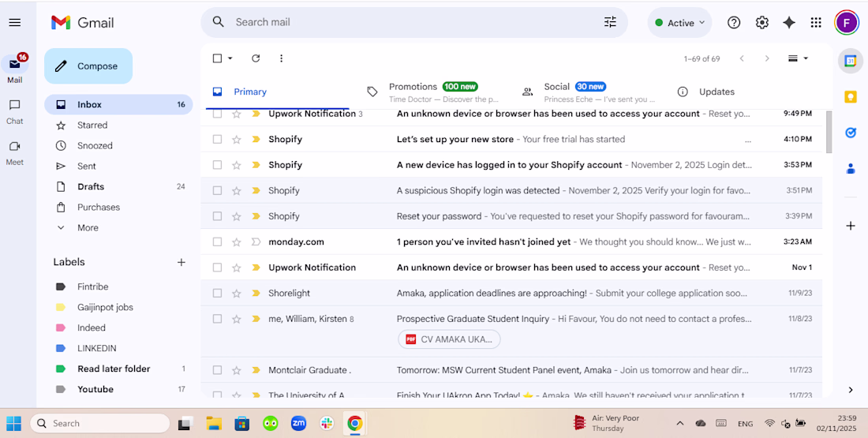Go to newer messages arrow

pos(742,58)
